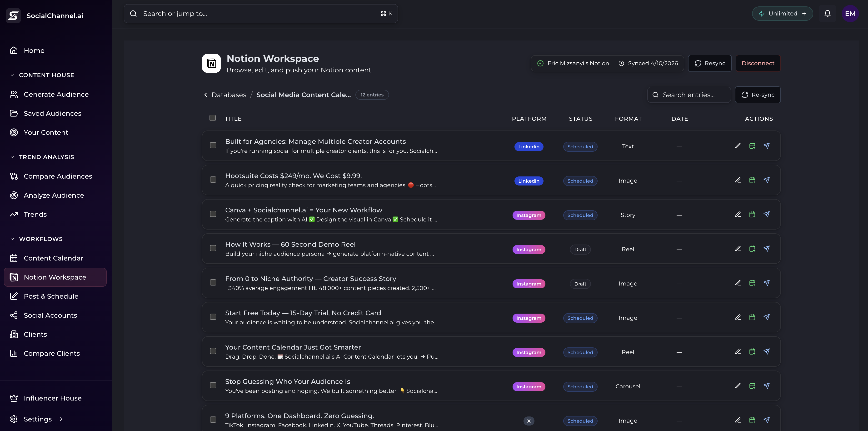Edit the '9 Platforms. One Dashboard' entry
868x431 pixels.
738,420
